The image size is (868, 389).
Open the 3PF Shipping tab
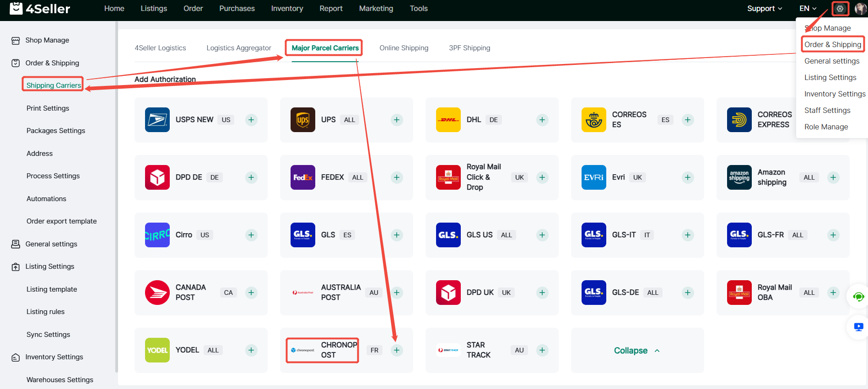coord(469,48)
